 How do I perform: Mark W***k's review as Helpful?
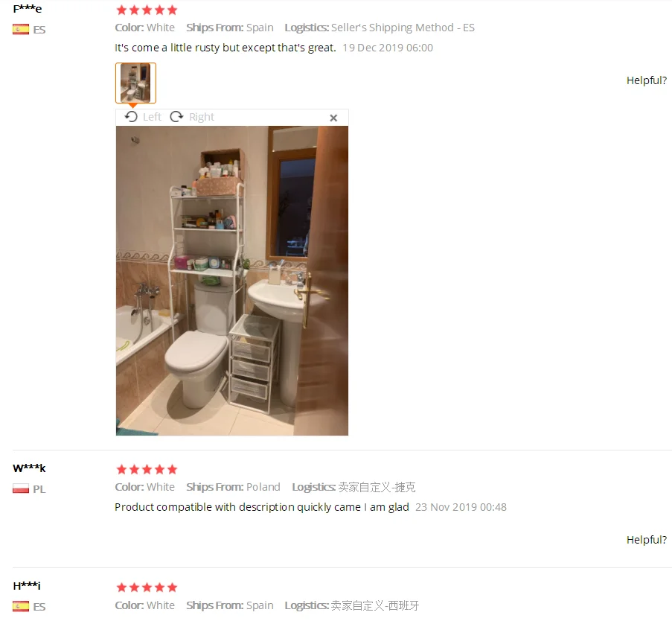pos(646,540)
